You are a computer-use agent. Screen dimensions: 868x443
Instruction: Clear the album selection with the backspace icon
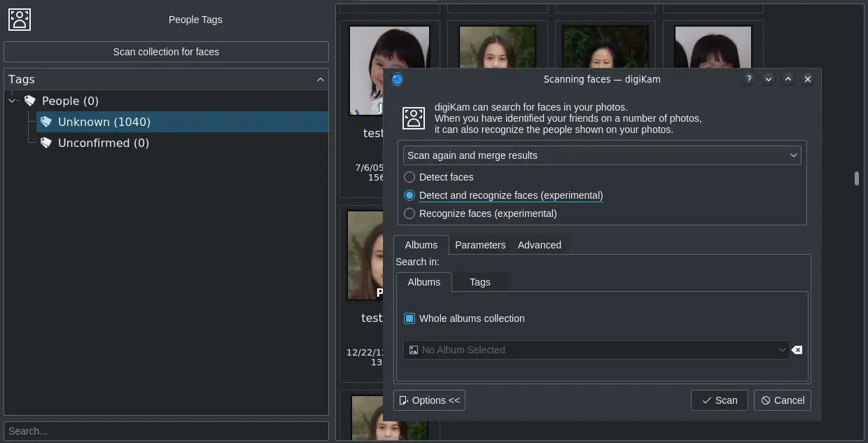pos(797,349)
